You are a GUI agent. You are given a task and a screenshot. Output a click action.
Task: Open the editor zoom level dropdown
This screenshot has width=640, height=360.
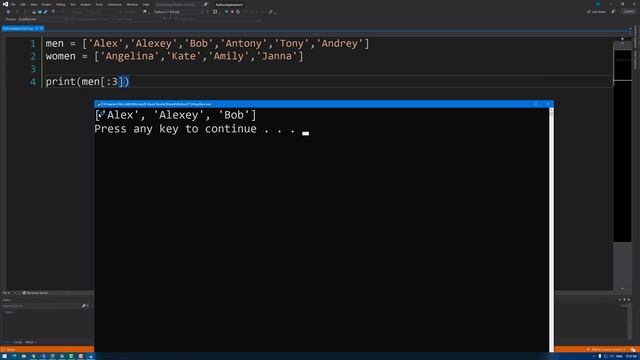7,293
